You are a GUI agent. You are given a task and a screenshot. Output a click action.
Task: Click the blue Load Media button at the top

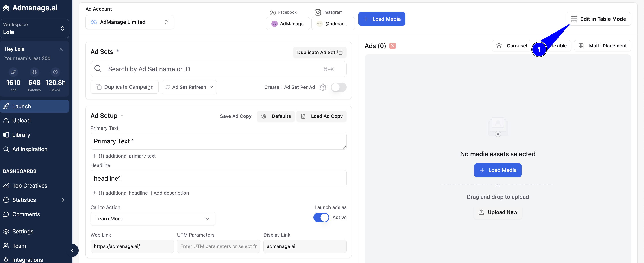click(x=382, y=19)
